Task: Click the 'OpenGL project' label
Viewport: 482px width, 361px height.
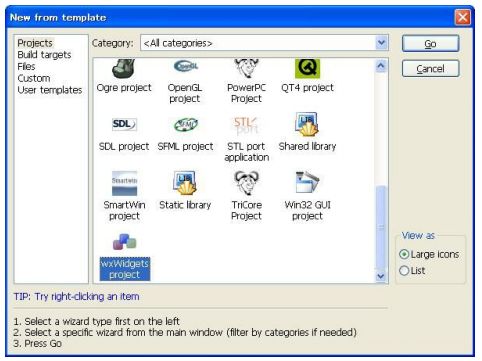Action: [x=185, y=93]
